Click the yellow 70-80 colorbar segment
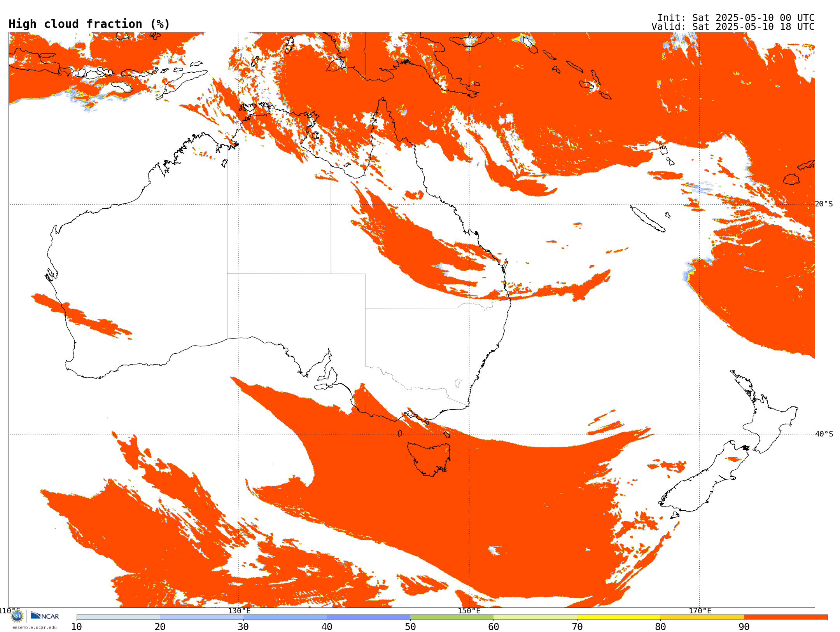The width and height of the screenshot is (840, 632). pos(619,617)
